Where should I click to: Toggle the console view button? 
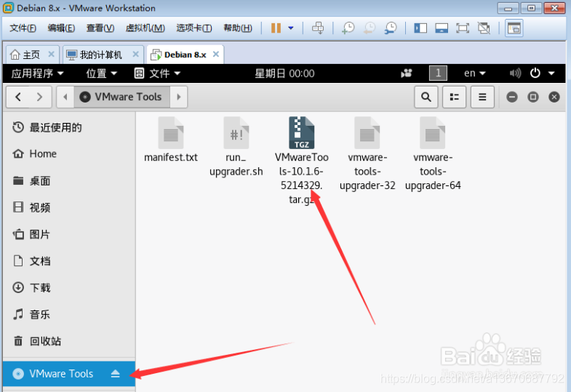coord(514,28)
